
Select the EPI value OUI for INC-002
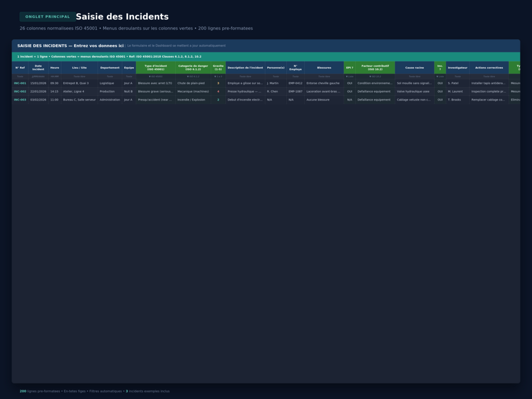349,92
